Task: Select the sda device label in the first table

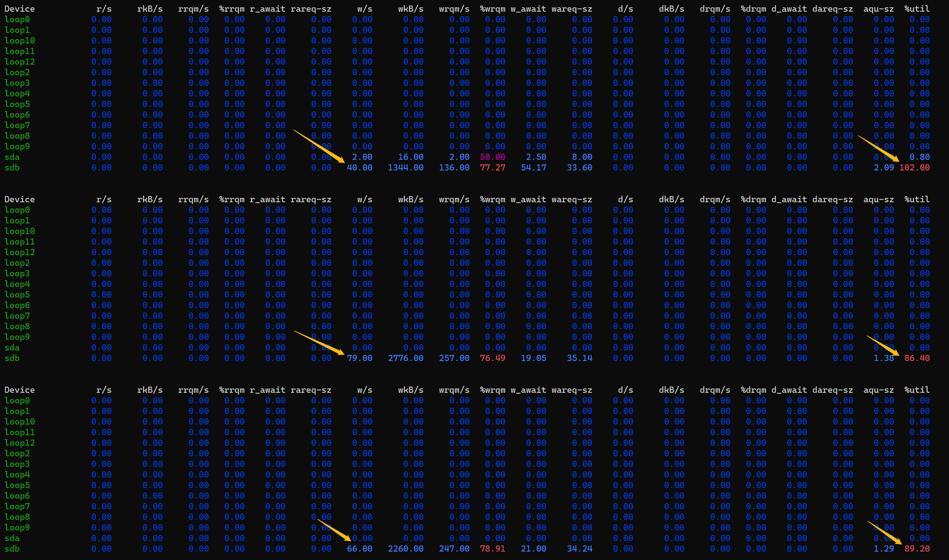Action: tap(12, 157)
